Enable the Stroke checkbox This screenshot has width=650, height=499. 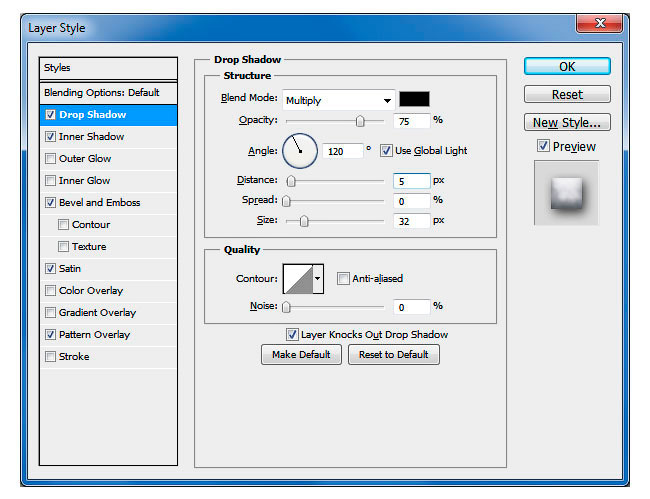coord(51,356)
